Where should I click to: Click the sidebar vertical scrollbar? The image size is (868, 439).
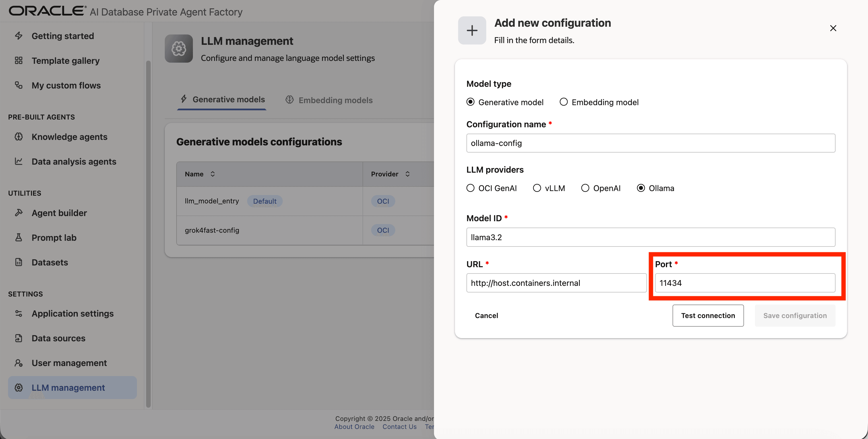pos(148,233)
